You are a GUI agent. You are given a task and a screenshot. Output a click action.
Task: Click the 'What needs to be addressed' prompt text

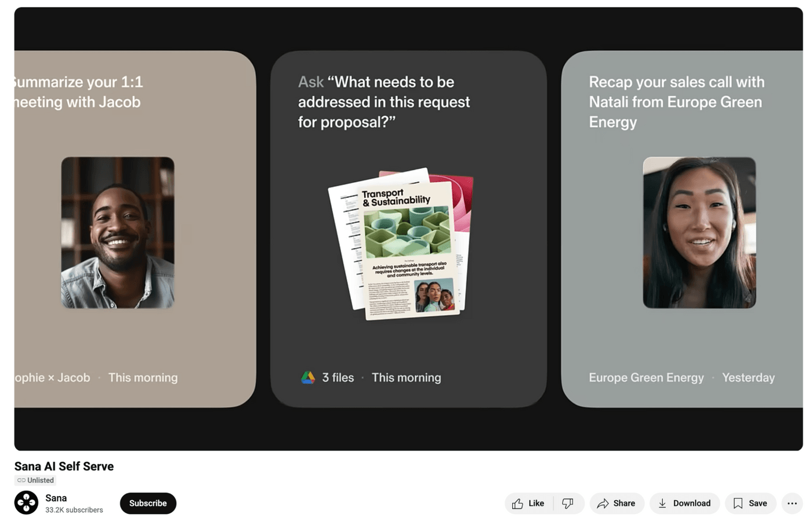[384, 102]
